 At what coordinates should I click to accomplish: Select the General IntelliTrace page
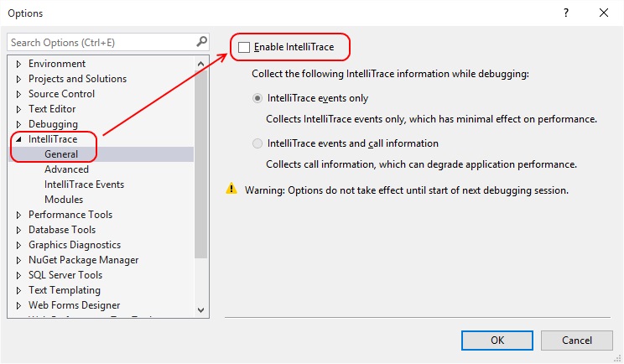[61, 154]
